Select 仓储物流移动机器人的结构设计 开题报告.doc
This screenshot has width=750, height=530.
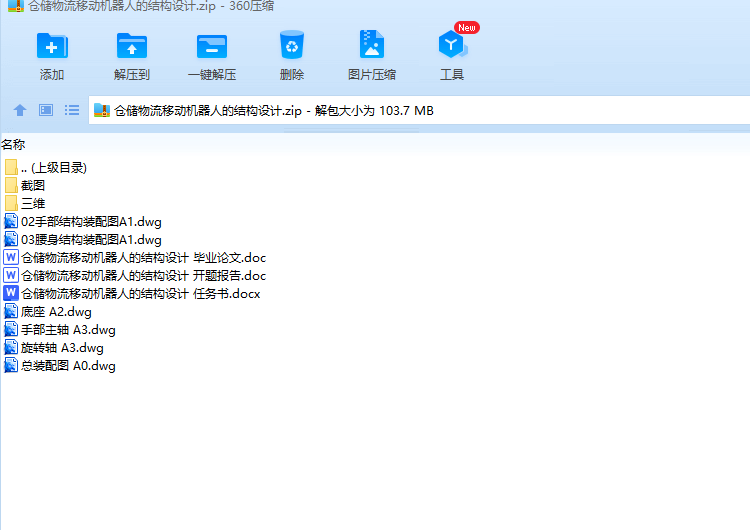(143, 275)
